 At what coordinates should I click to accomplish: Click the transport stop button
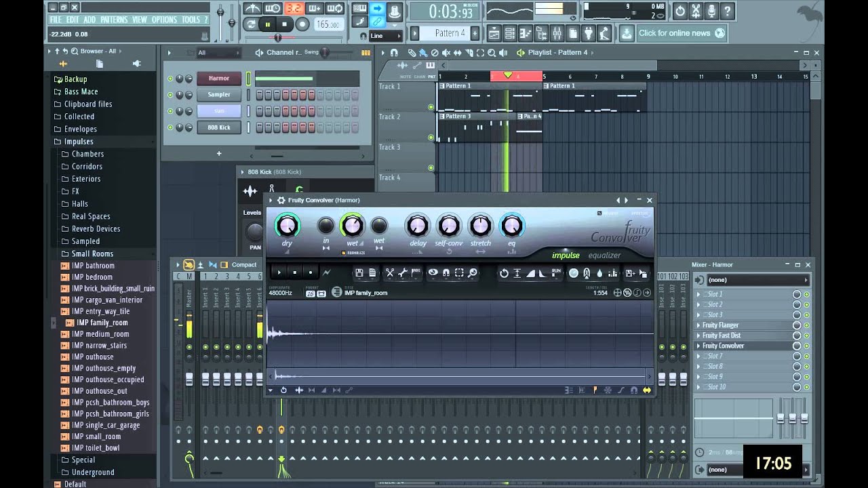(x=285, y=24)
